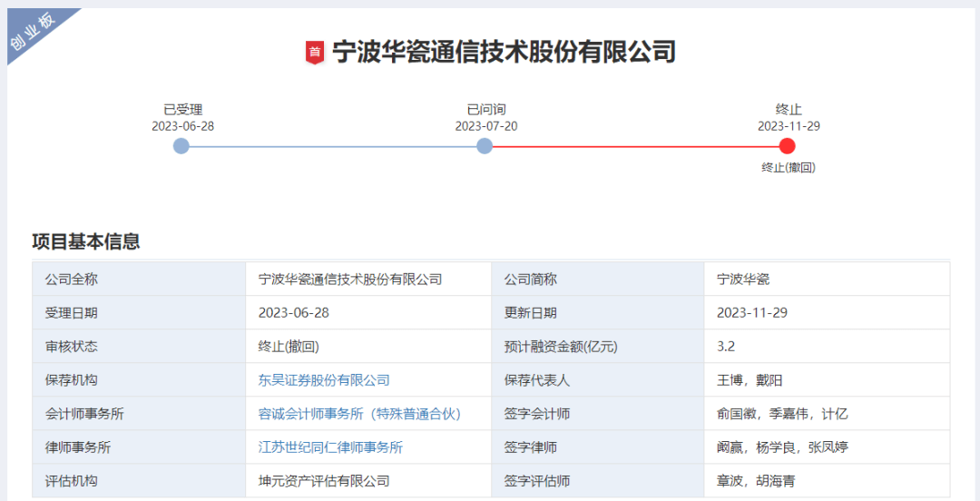Click date 2023-11-29 under 终止 on timeline
Screen dimensions: 980x501
(789, 126)
